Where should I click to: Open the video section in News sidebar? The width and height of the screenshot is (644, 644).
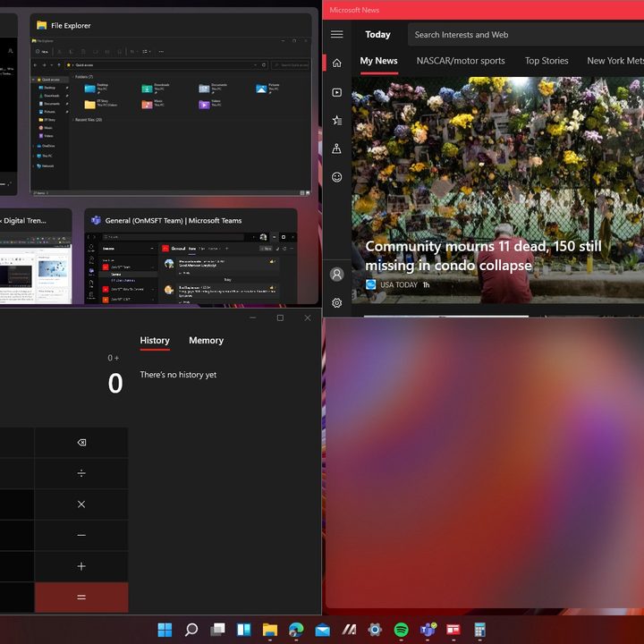337,92
